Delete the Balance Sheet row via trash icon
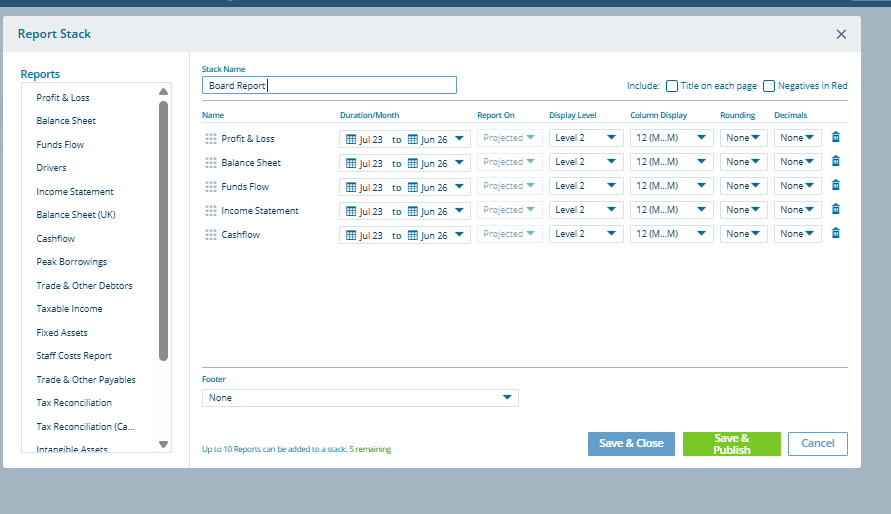Image resolution: width=891 pixels, height=514 pixels. pos(836,161)
